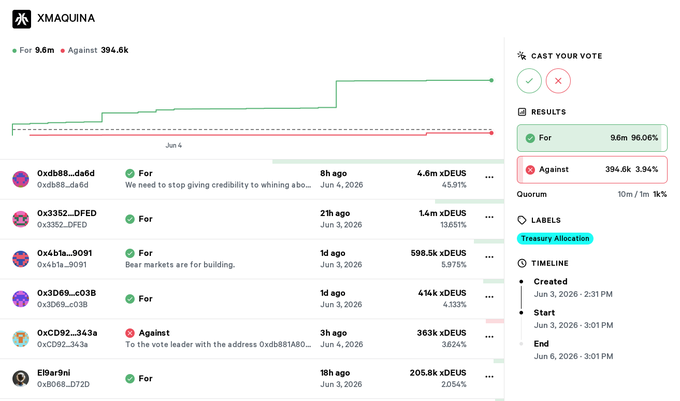Screen dimensions: 680x401
Task: Click the red Against line endpoint on chart
Action: pyautogui.click(x=491, y=133)
